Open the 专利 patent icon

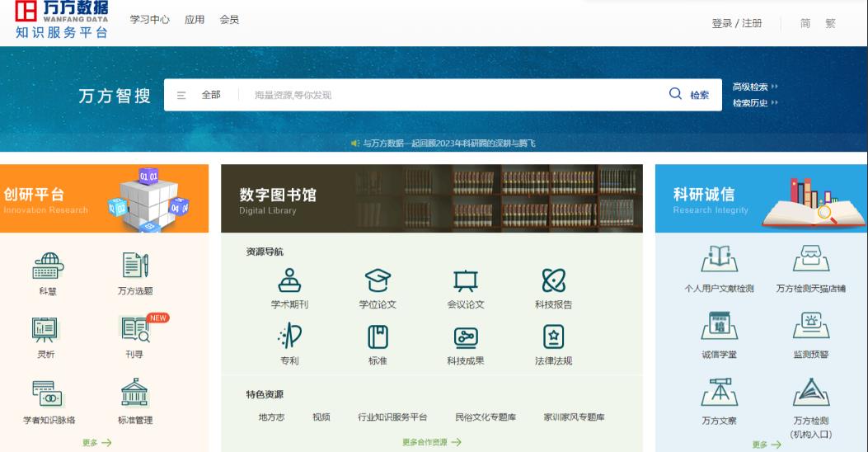(x=289, y=337)
